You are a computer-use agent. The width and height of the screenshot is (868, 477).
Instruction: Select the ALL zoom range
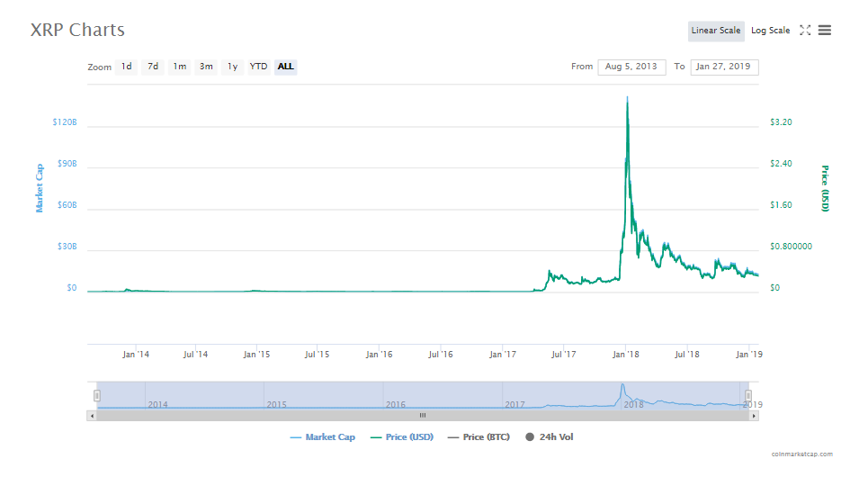(286, 67)
